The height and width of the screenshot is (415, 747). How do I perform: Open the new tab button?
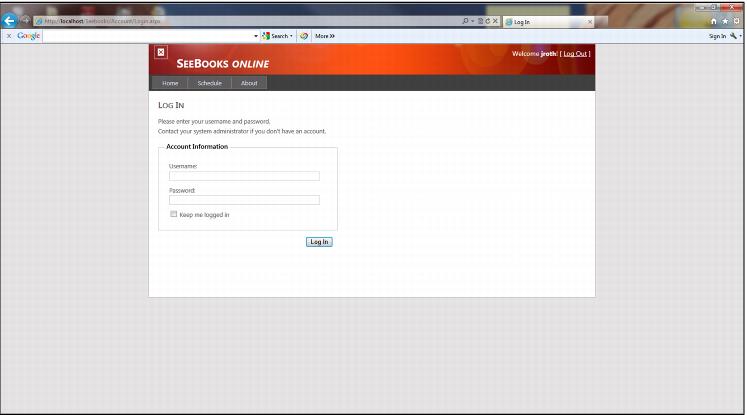pyautogui.click(x=602, y=22)
